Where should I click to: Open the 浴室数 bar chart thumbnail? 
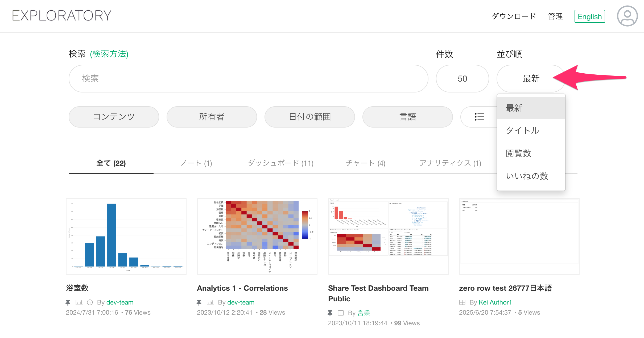(126, 236)
